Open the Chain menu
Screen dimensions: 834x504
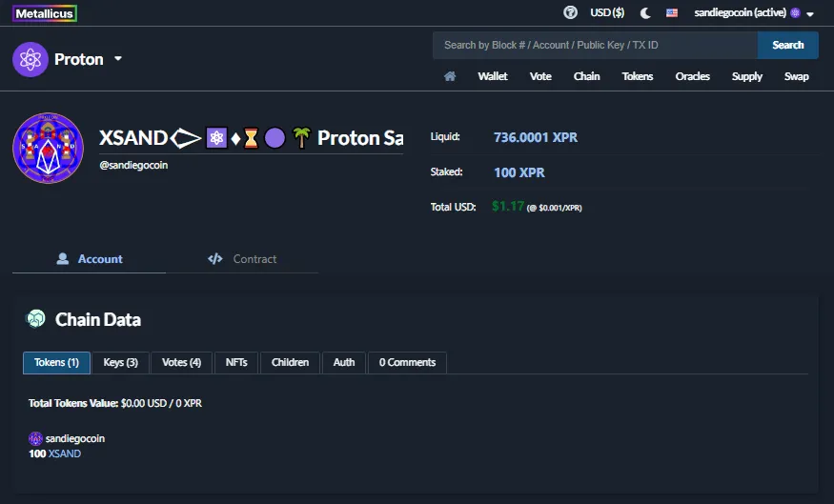587,76
